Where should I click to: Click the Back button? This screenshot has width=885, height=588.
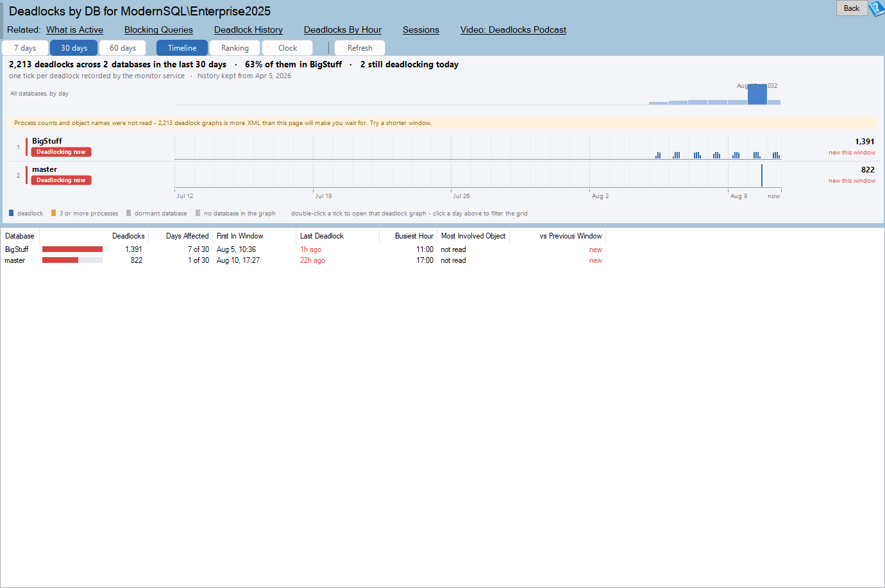(x=852, y=8)
